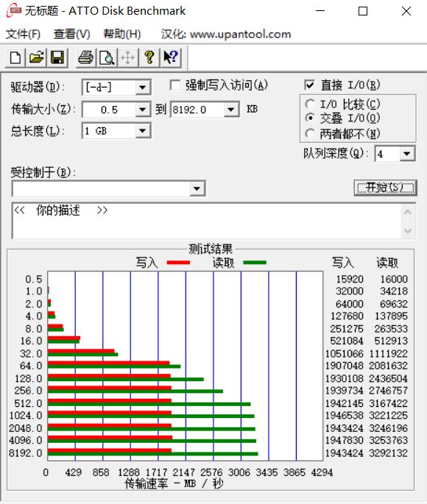427x504 pixels.
Task: Open the 驱动器 drive dropdown [-d-]
Action: (142, 88)
